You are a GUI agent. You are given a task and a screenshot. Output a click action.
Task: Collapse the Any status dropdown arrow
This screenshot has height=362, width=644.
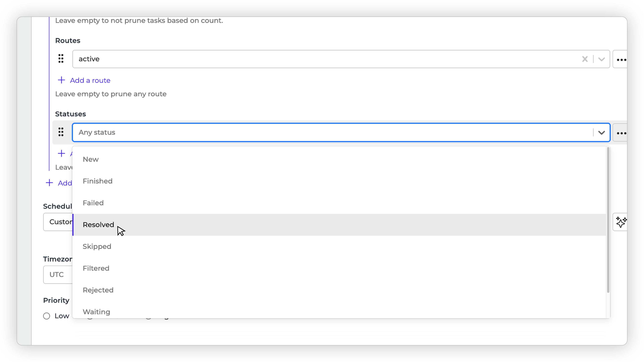[602, 132]
